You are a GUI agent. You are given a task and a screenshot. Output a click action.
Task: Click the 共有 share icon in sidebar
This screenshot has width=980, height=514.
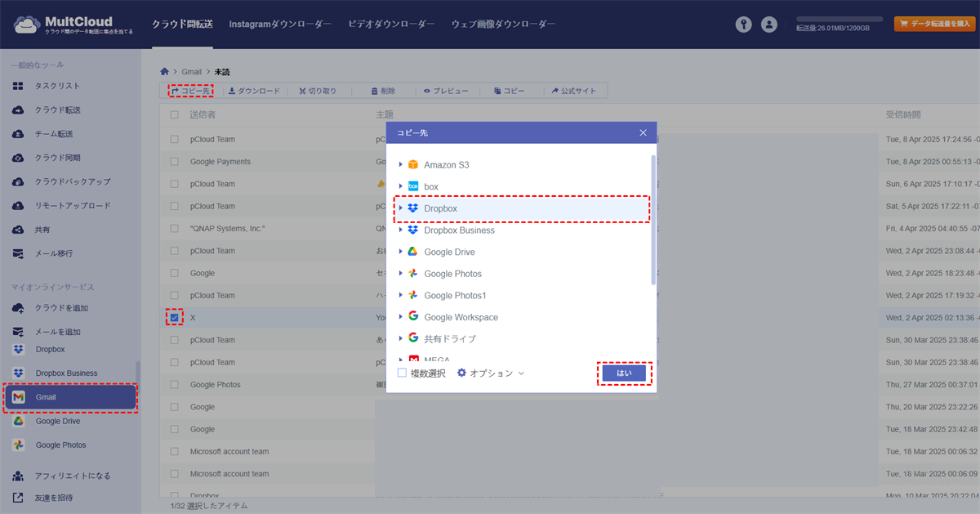[18, 230]
